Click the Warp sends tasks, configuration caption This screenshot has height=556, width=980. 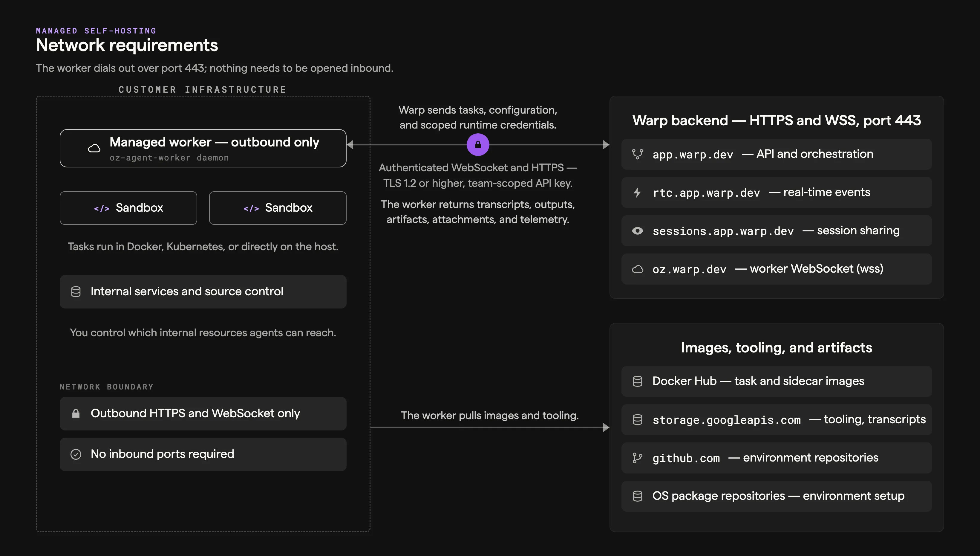pos(478,117)
